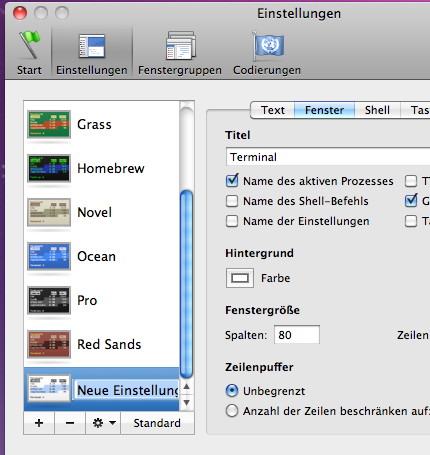The image size is (430, 455).
Task: Open the Fenstergruppen toolbar pane
Action: pos(180,53)
